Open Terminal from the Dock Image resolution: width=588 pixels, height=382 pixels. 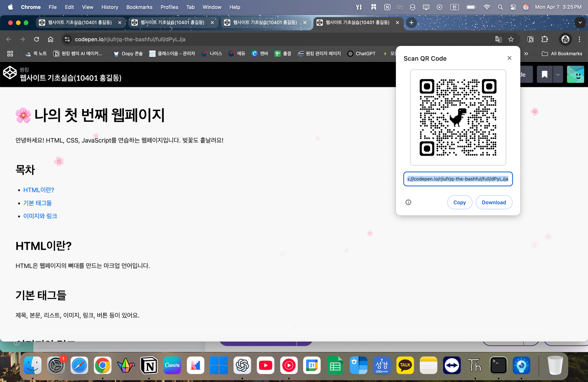click(498, 365)
